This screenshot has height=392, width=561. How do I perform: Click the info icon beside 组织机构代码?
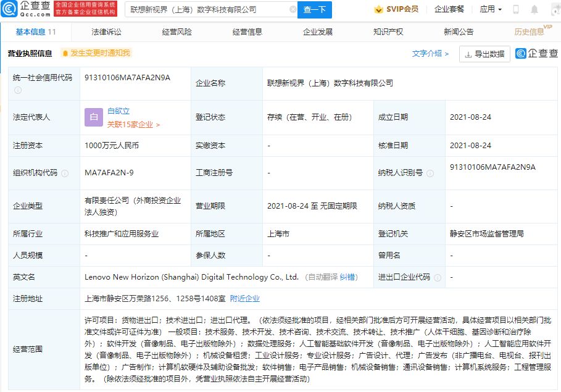[65, 173]
